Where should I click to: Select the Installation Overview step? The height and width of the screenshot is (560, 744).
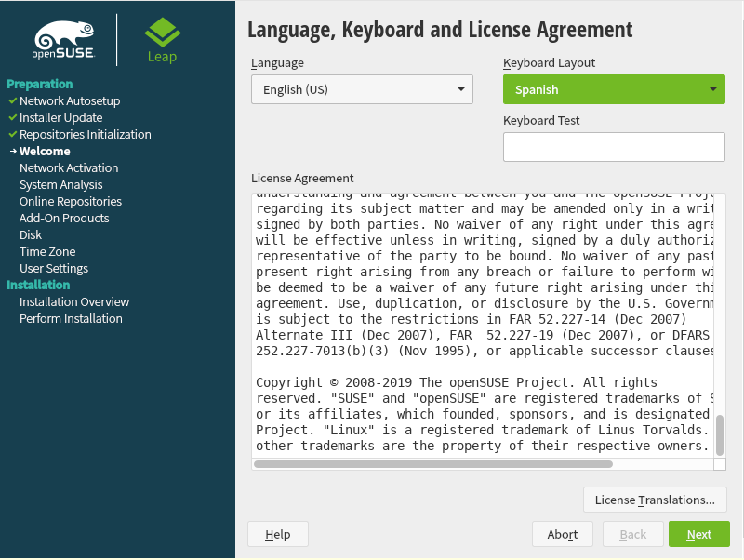[74, 301]
